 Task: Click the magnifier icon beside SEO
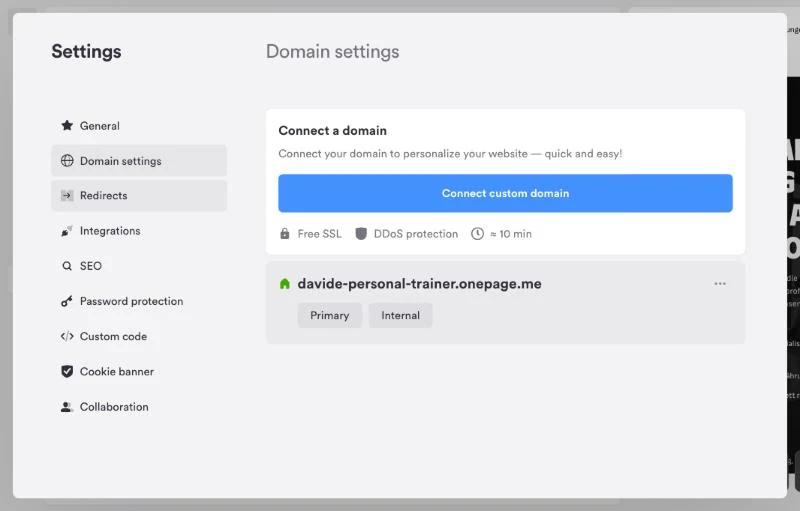click(x=67, y=266)
